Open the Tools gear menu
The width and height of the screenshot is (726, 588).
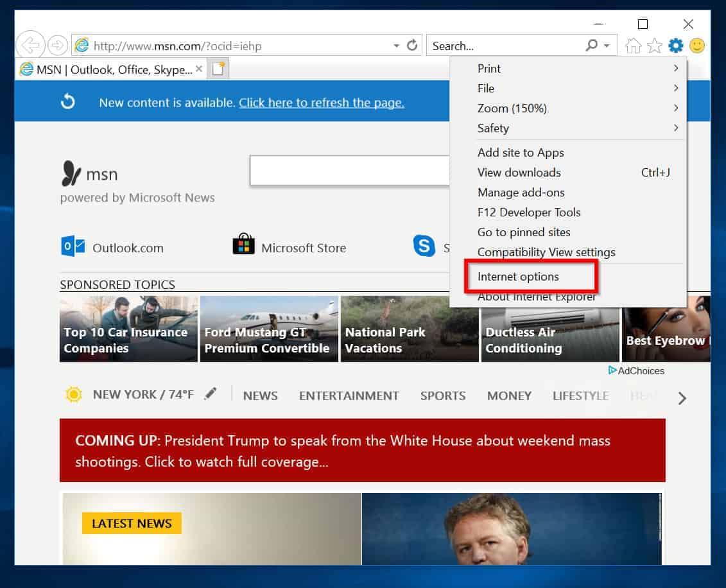pos(675,46)
